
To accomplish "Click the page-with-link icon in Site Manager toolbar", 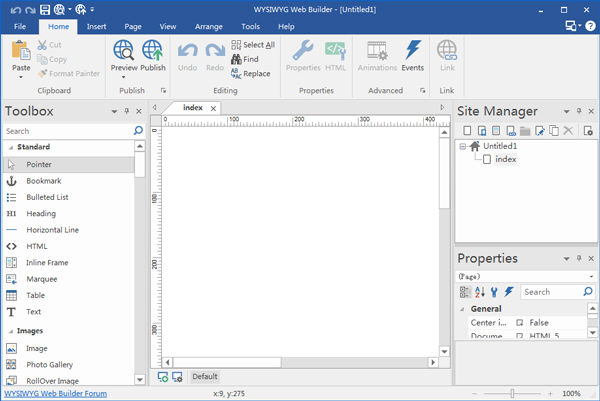I will click(511, 131).
